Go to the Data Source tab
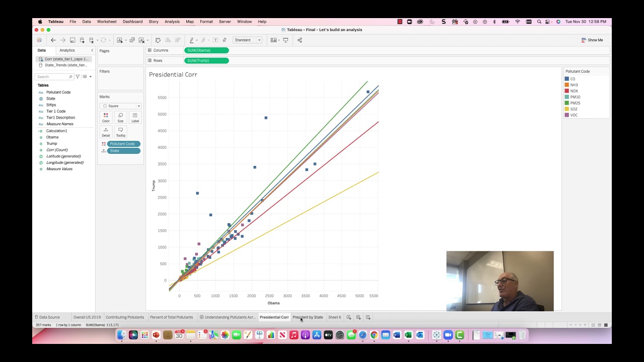The image size is (644, 362). pos(47,317)
